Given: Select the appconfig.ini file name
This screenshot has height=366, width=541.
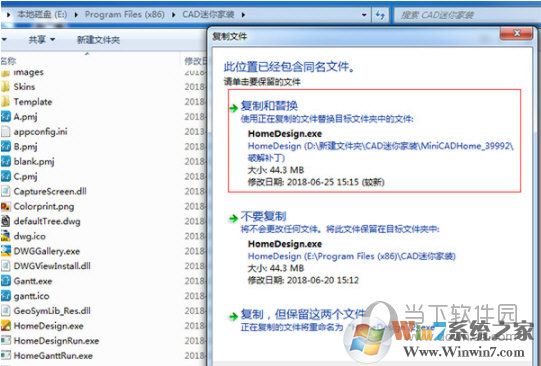Looking at the screenshot, I should point(40,131).
